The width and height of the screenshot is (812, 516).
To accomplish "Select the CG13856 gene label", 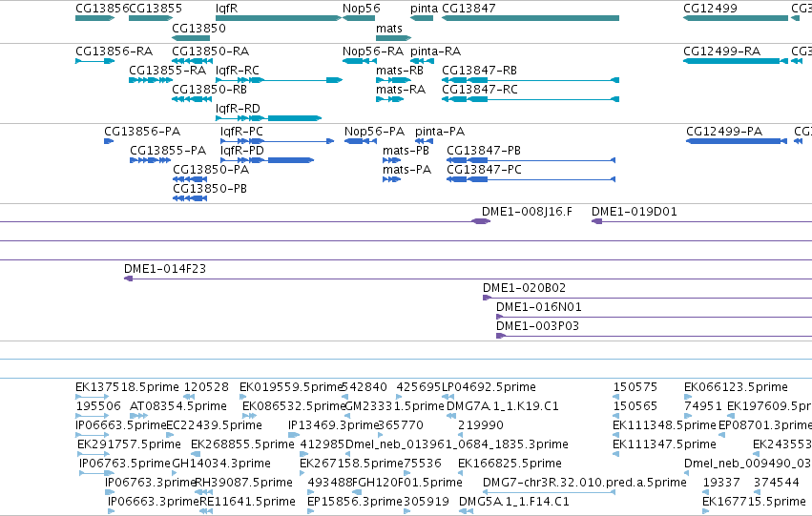I will pyautogui.click(x=102, y=9).
